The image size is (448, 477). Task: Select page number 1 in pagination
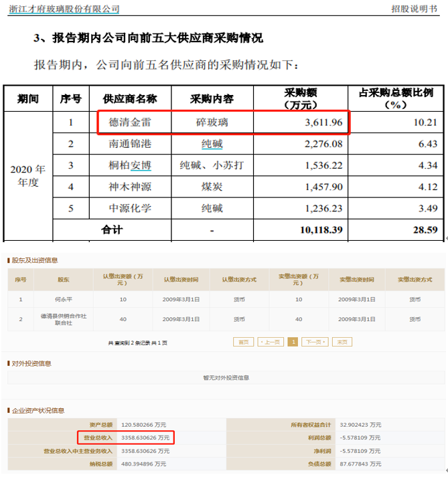click(x=293, y=342)
